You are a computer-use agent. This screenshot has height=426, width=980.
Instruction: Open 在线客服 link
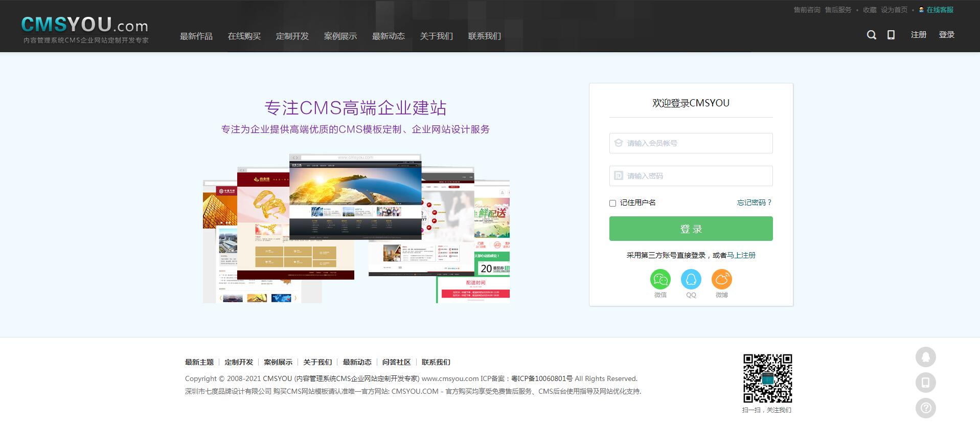[x=940, y=10]
